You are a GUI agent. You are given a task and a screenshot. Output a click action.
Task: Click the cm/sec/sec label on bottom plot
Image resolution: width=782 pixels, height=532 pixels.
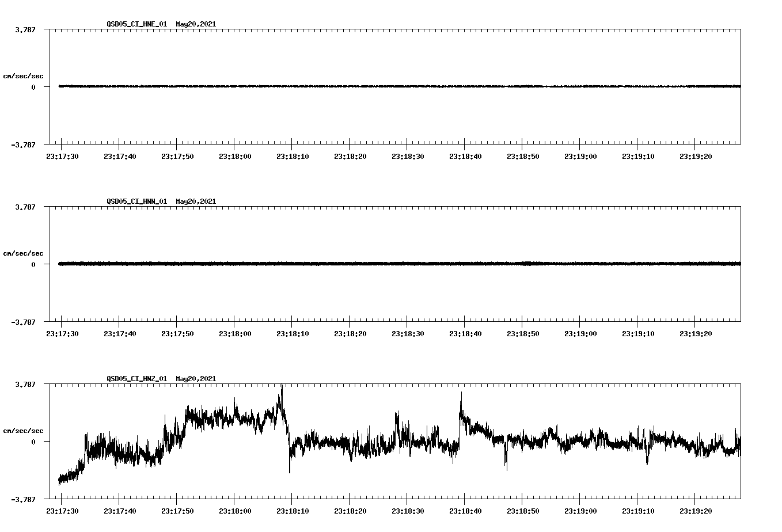tap(24, 430)
